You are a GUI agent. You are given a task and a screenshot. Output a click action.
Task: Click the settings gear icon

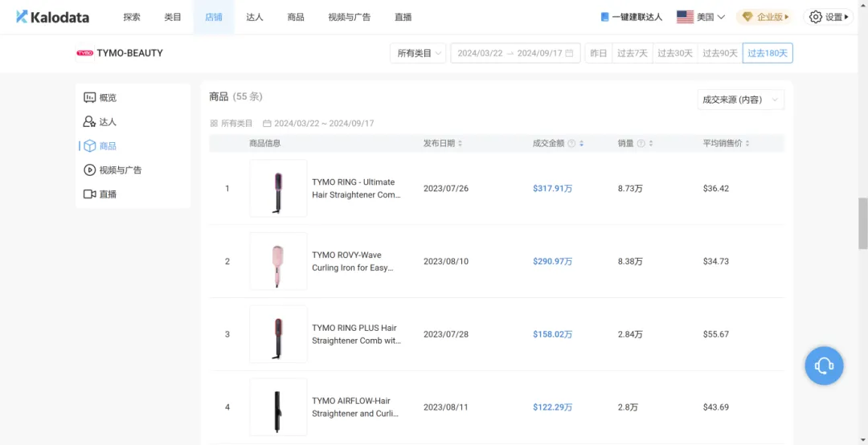pos(816,17)
